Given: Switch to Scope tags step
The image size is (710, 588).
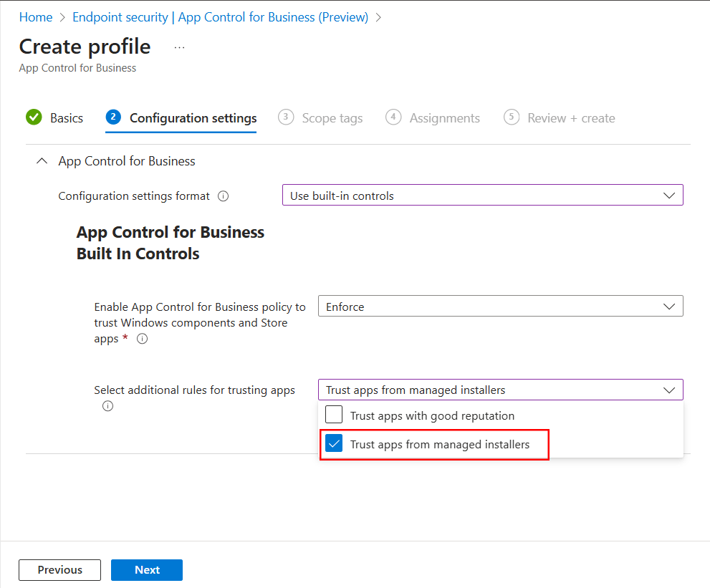Looking at the screenshot, I should click(x=332, y=118).
